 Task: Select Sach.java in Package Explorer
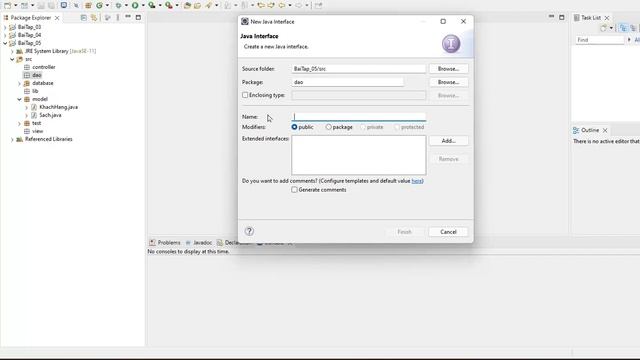[50, 115]
